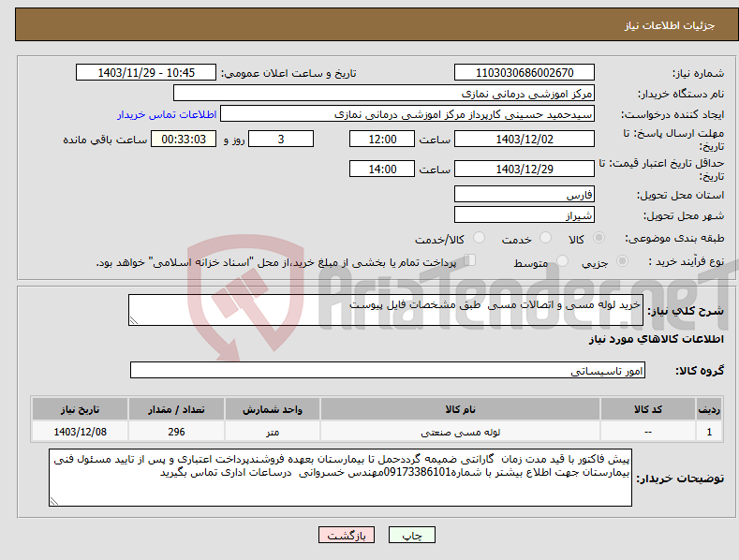Click the row number cell 1
This screenshot has width=739, height=560.
coord(709,432)
